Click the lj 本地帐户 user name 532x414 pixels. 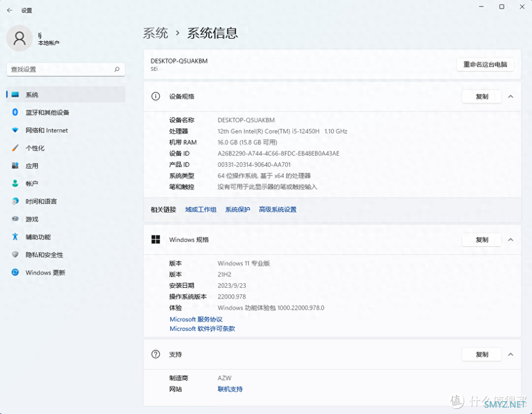(48, 38)
